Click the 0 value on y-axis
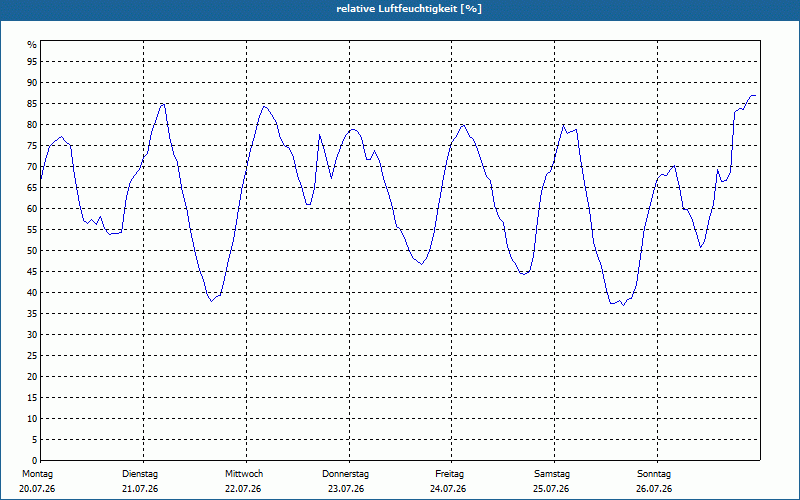The image size is (800, 500). click(x=34, y=461)
